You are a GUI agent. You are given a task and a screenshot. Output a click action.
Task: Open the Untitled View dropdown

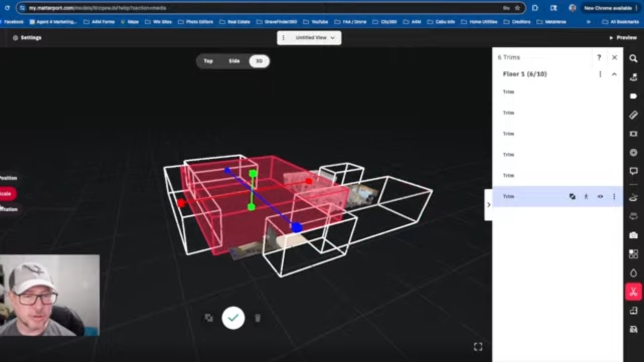[x=315, y=38]
